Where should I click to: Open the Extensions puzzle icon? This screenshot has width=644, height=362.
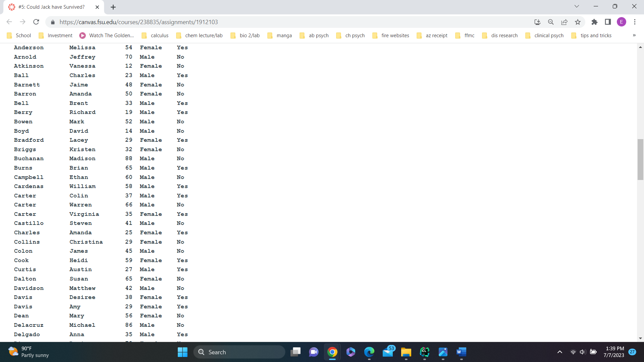594,22
